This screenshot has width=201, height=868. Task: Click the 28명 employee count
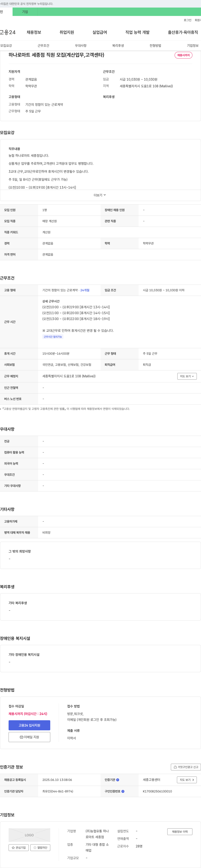[x=139, y=846]
